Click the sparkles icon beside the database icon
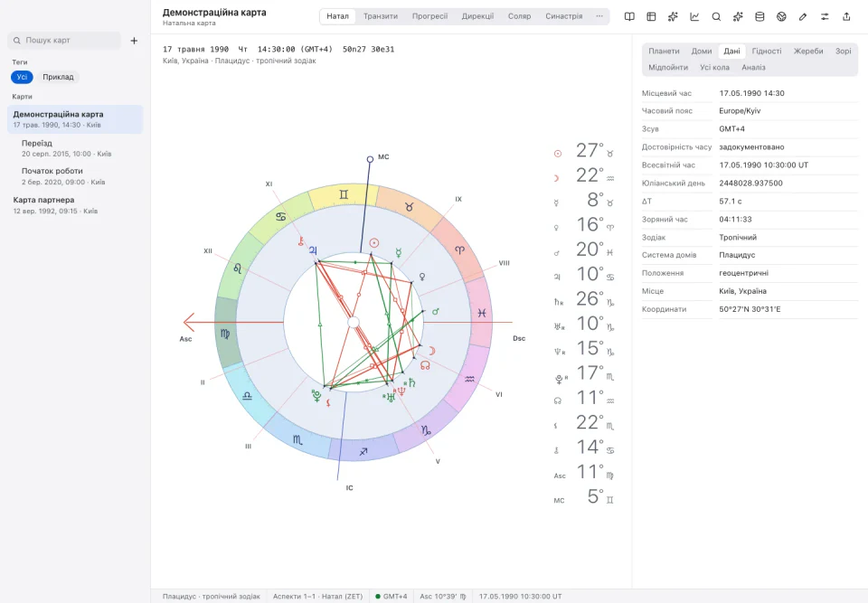The image size is (868, 603). [738, 16]
